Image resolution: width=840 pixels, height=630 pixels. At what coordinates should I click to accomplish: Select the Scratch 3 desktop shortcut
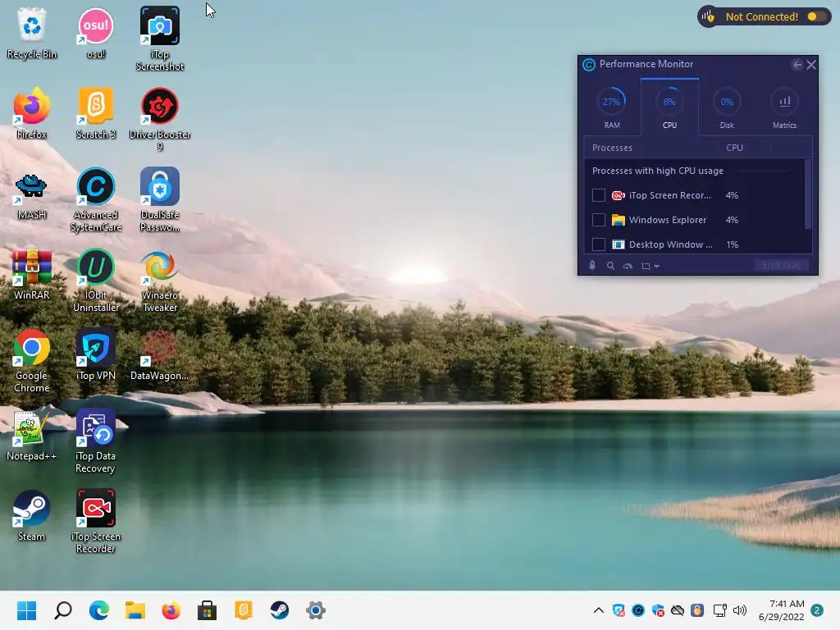[96, 113]
